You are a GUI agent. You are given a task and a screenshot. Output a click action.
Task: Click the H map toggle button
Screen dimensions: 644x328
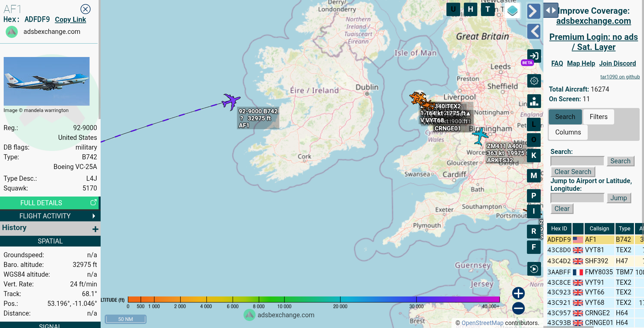coord(471,9)
